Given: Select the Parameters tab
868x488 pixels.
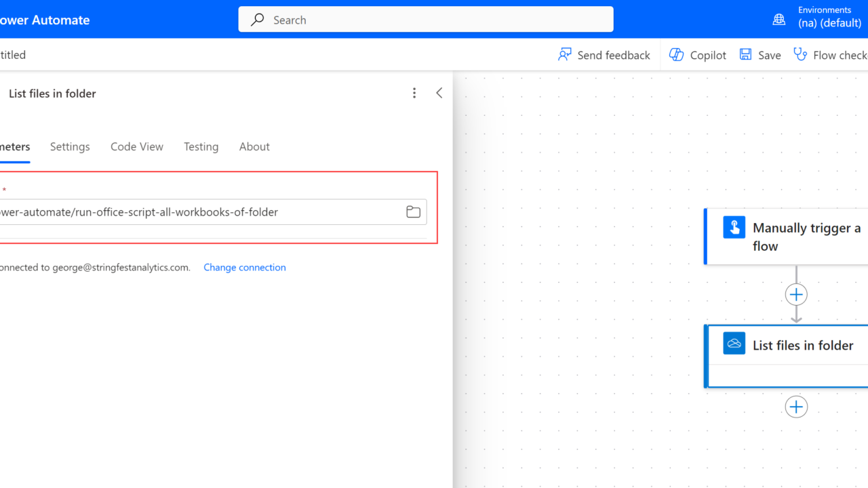Looking at the screenshot, I should coord(15,146).
